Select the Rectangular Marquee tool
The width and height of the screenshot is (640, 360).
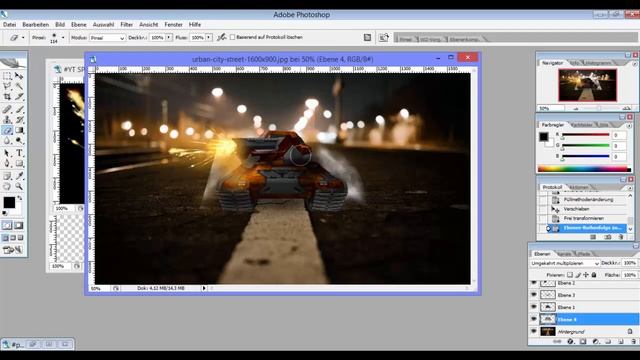[x=7, y=76]
